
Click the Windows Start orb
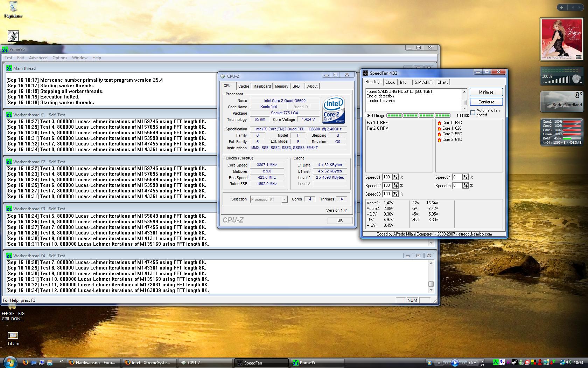tap(10, 362)
